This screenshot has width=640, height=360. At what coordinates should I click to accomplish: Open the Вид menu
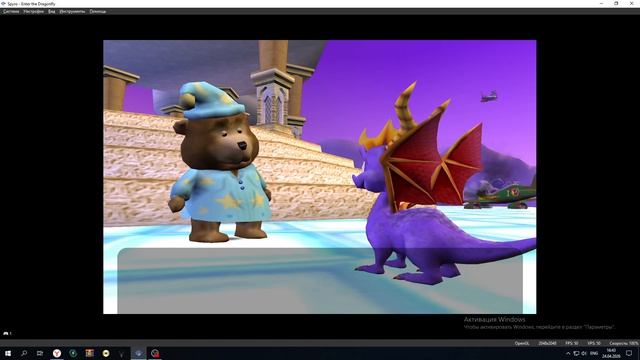click(51, 11)
